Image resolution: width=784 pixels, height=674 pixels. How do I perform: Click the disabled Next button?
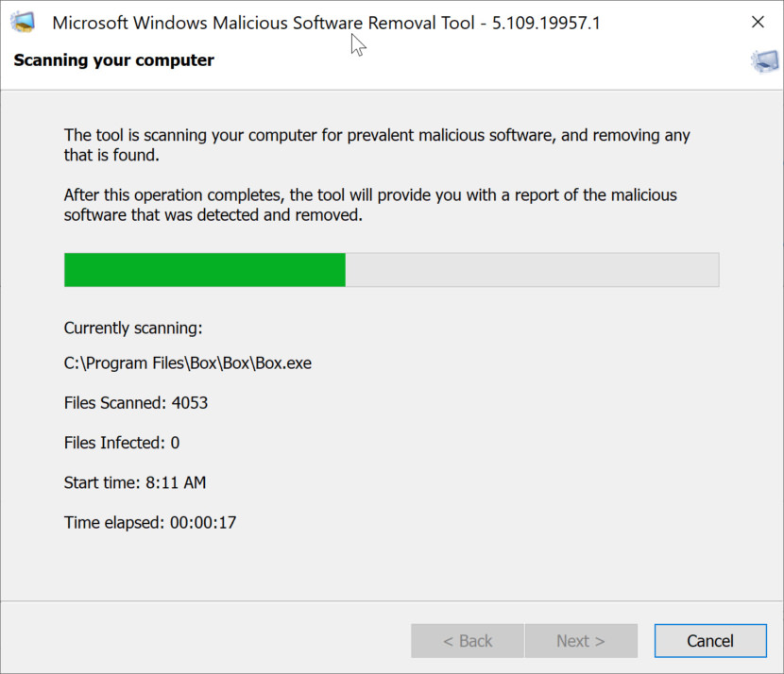click(x=581, y=640)
